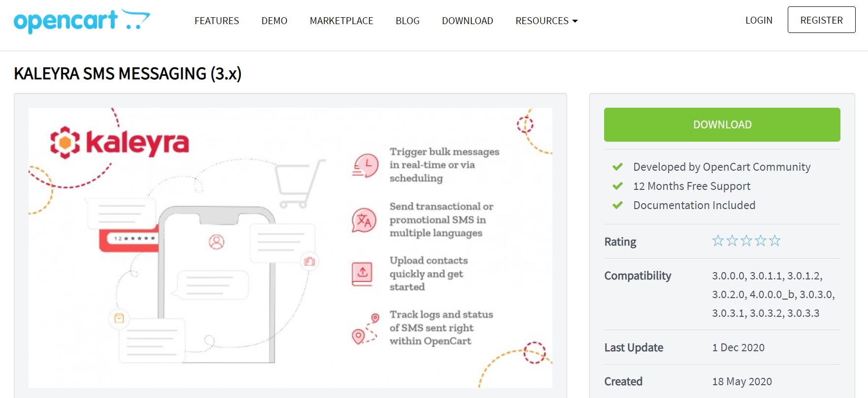Click the upload contacts icon

click(362, 274)
